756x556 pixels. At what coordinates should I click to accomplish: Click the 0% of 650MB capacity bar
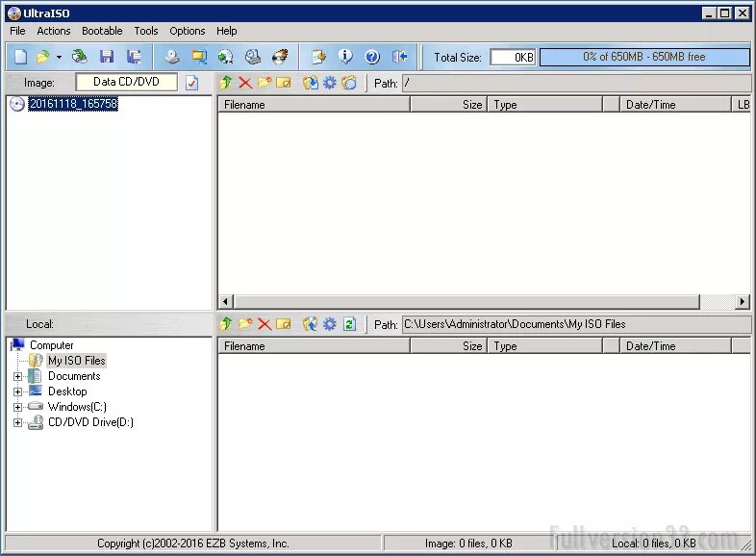[644, 57]
